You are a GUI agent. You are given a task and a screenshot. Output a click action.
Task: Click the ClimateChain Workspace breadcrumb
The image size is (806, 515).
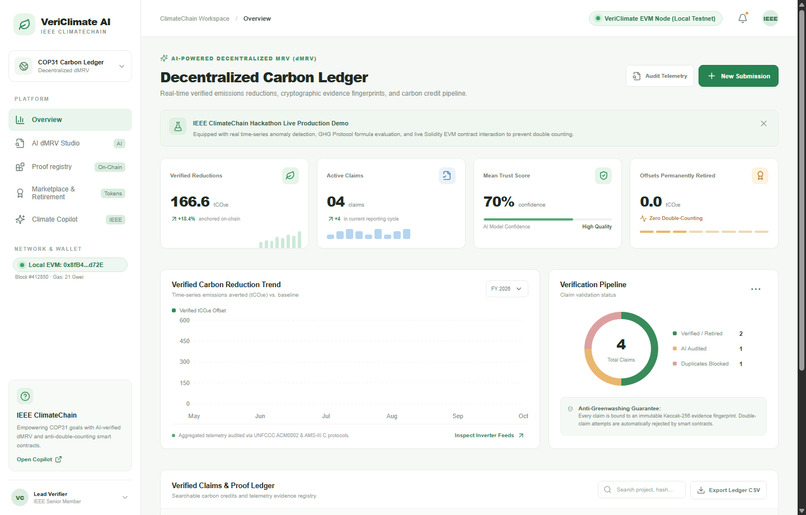(194, 19)
